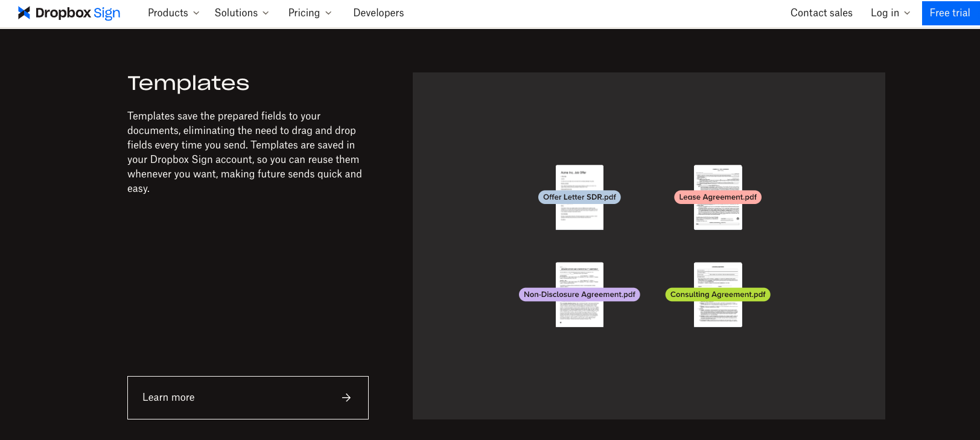The width and height of the screenshot is (980, 440).
Task: Click the Contact sales link
Action: click(821, 13)
